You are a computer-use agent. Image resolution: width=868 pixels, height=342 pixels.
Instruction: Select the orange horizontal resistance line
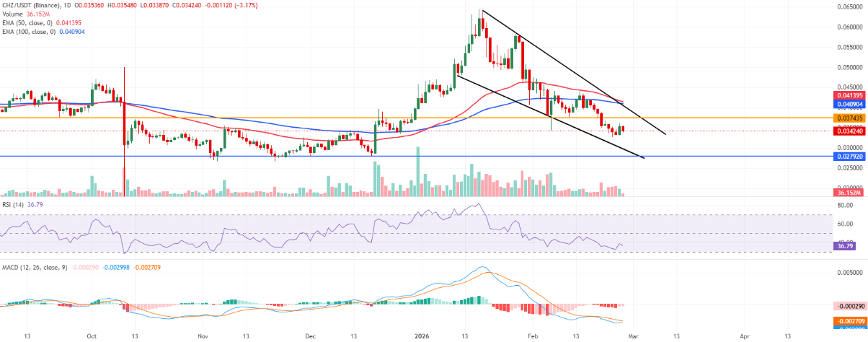216,117
